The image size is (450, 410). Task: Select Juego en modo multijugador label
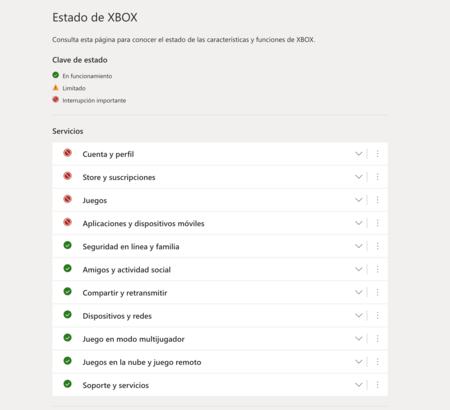[x=133, y=339]
